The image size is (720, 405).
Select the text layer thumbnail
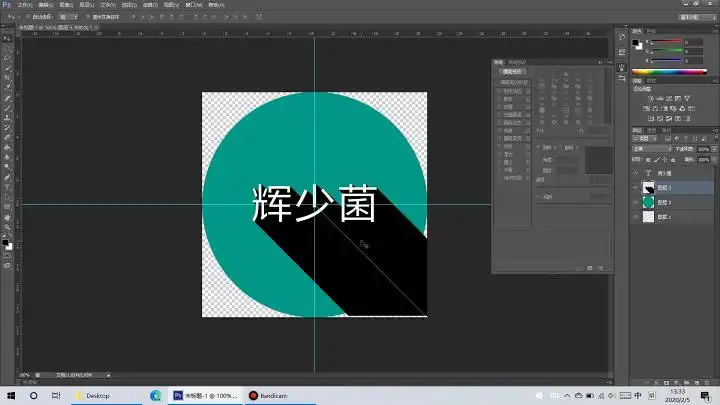pos(648,172)
